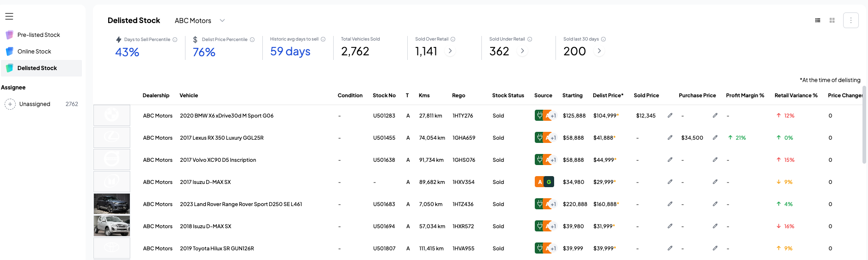Open Online Stock in sidebar

(34, 52)
